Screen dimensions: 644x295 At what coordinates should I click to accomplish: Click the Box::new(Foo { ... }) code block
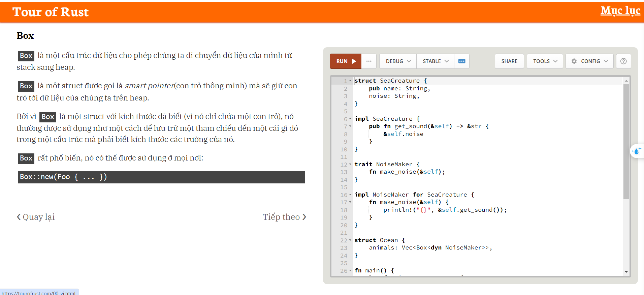coord(161,177)
